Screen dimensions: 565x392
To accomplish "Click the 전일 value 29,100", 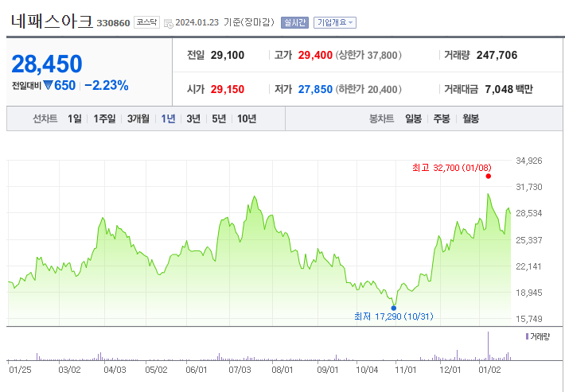I will (228, 55).
